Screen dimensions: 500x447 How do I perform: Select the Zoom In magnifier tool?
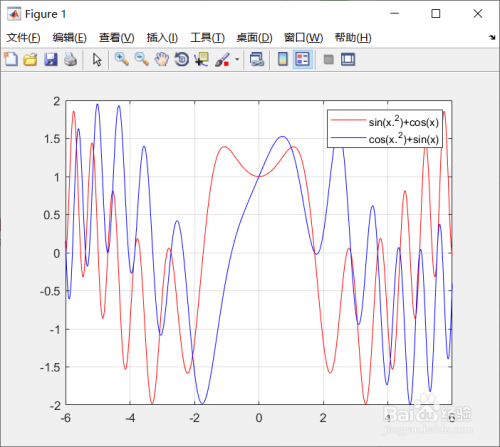click(x=122, y=60)
